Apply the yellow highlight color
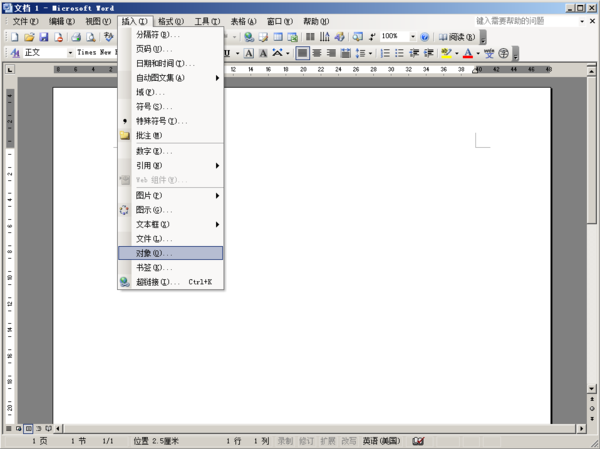The height and width of the screenshot is (449, 600). pos(446,53)
